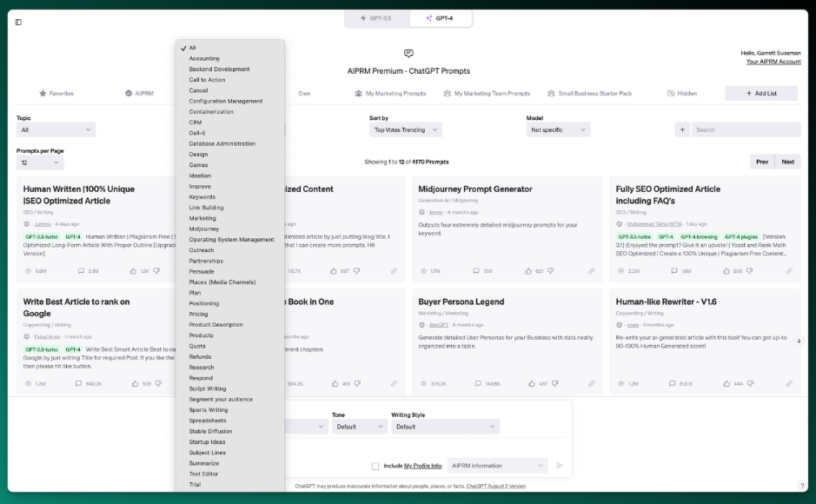This screenshot has width=816, height=504.
Task: Go to the Prev prompts page
Action: click(x=762, y=162)
